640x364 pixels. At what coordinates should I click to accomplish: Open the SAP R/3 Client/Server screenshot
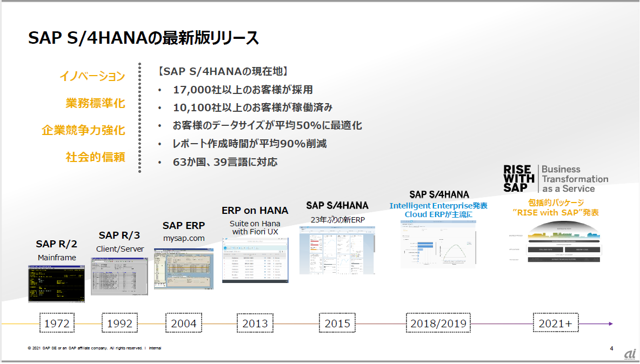coord(119,276)
